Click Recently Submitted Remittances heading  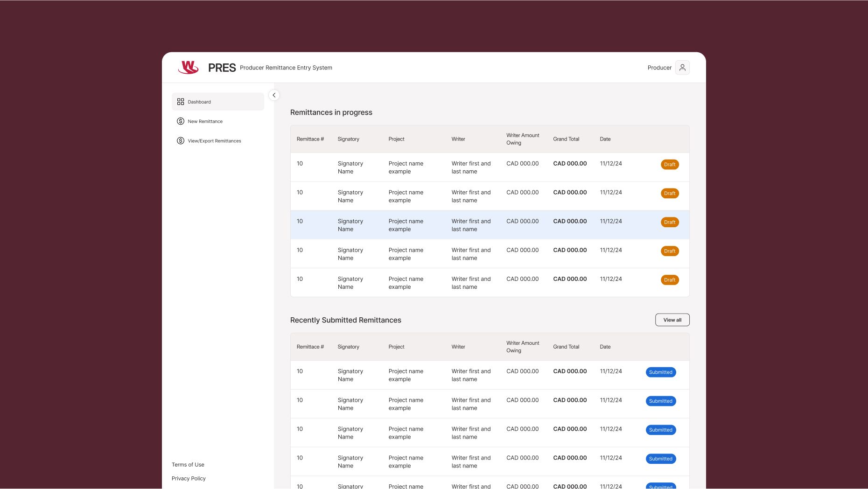coord(346,320)
